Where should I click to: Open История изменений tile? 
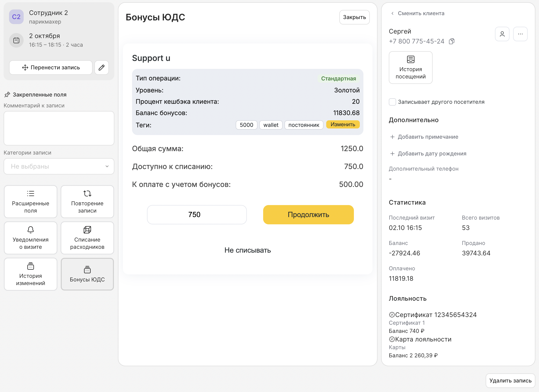pos(30,274)
